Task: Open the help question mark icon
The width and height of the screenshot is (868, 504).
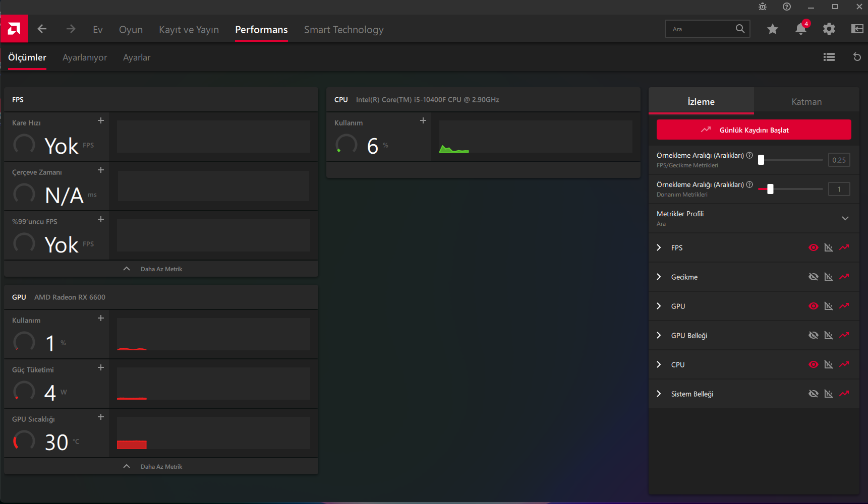Action: pos(787,7)
